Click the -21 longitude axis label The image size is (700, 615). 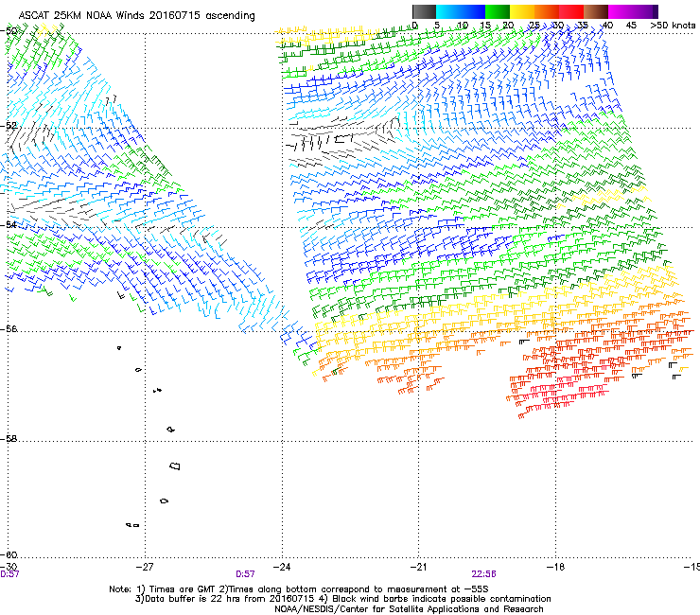[418, 567]
